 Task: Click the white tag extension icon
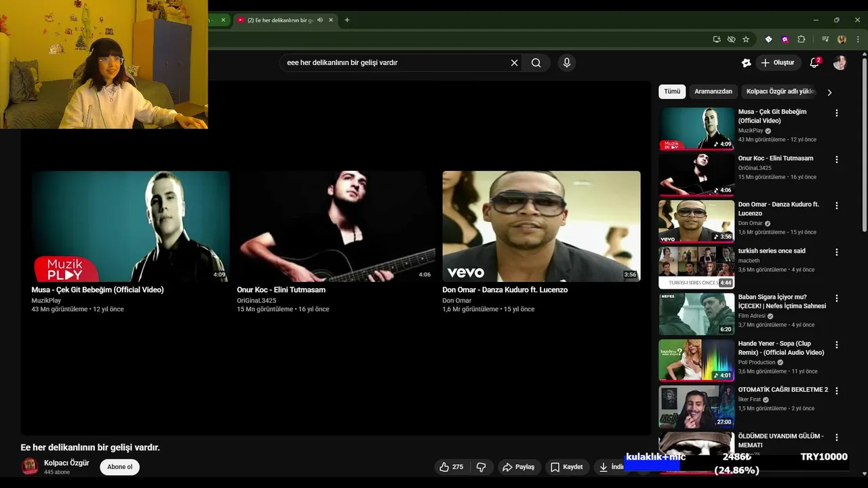pyautogui.click(x=768, y=39)
